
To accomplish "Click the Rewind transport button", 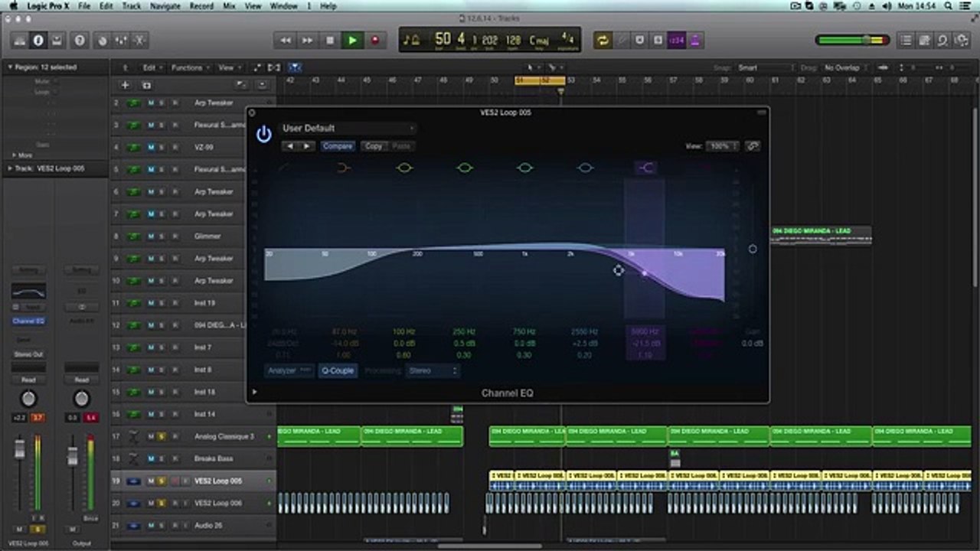I will pos(286,40).
